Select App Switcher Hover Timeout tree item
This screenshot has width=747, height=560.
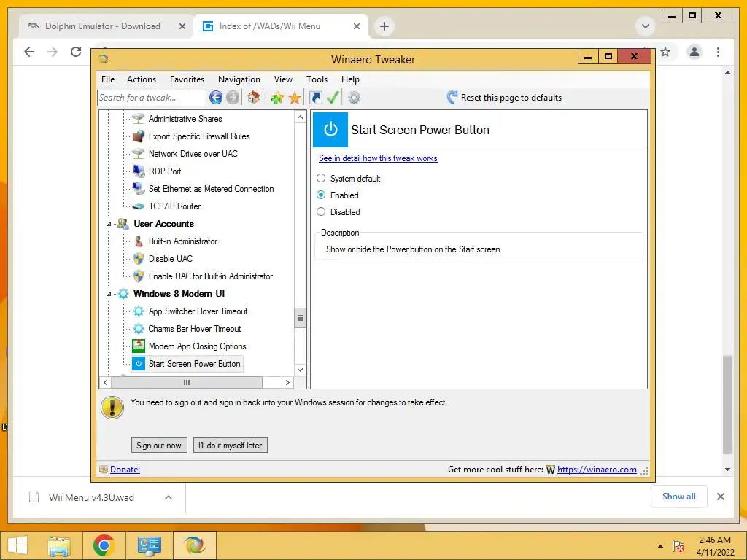[x=198, y=311]
